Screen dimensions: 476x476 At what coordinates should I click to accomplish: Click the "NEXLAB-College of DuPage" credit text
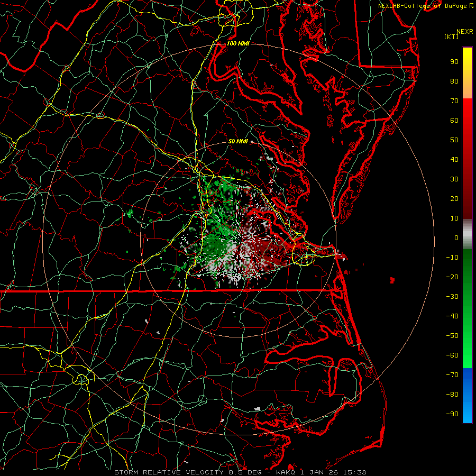[x=422, y=6]
